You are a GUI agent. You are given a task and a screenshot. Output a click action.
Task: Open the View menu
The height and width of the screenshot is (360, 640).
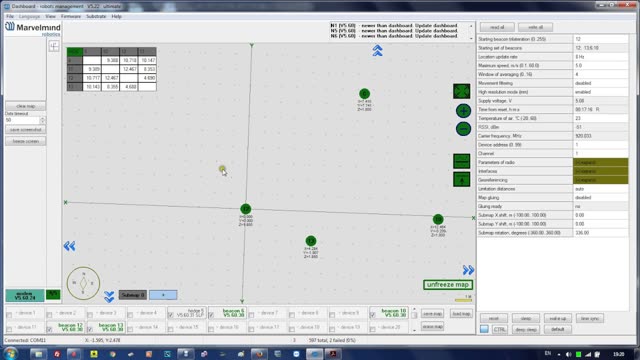pos(50,16)
